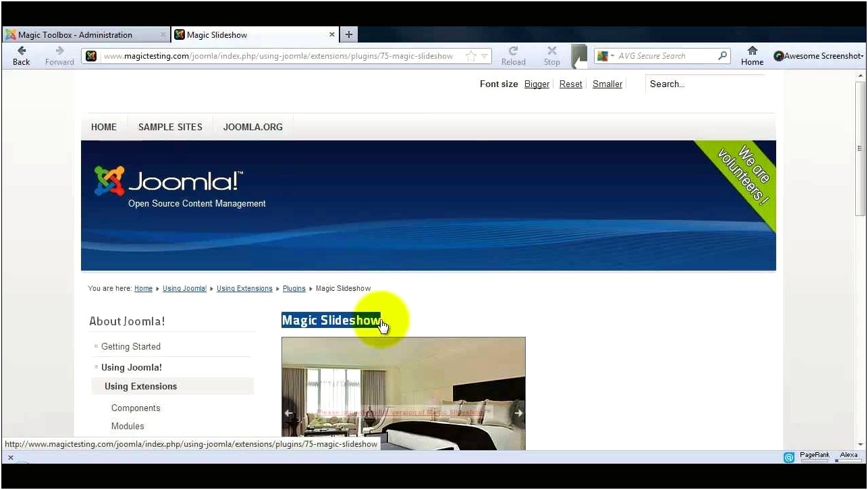Screen dimensions: 868x490
Task: Open a new browser tab
Action: pyautogui.click(x=349, y=34)
